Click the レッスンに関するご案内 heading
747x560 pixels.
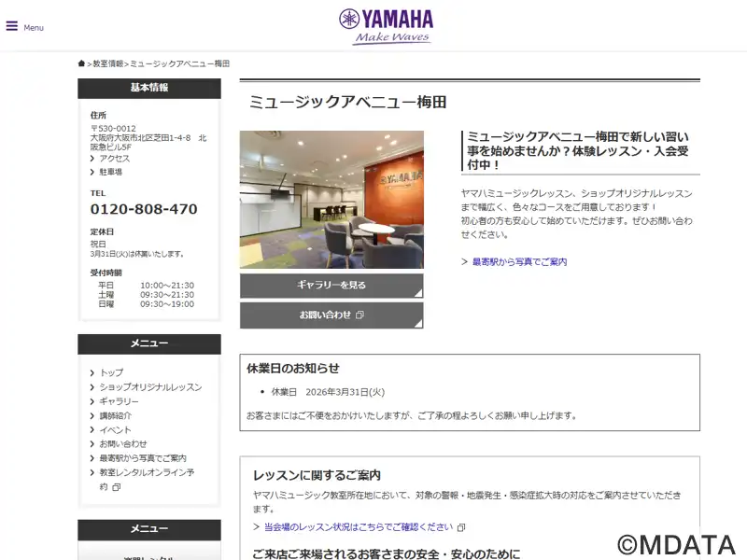317,475
